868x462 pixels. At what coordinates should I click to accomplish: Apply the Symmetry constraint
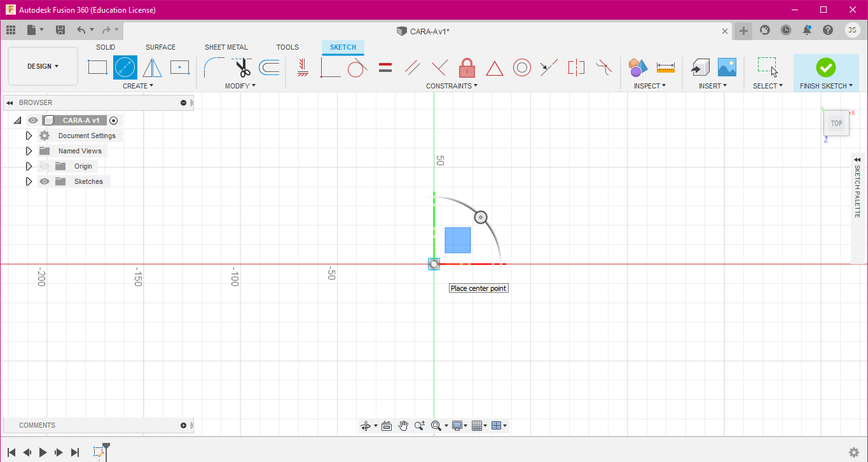point(577,67)
